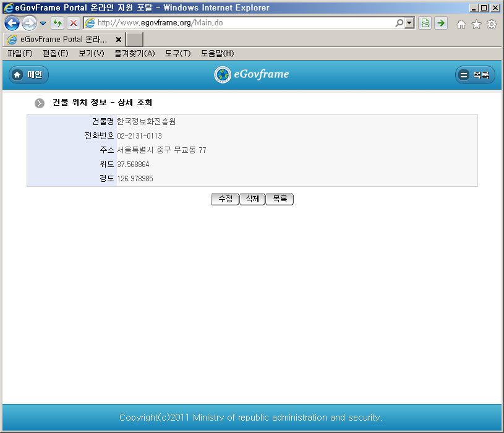Viewport: 504px width, 433px height.
Task: Open the browser Home page icon
Action: (x=461, y=24)
